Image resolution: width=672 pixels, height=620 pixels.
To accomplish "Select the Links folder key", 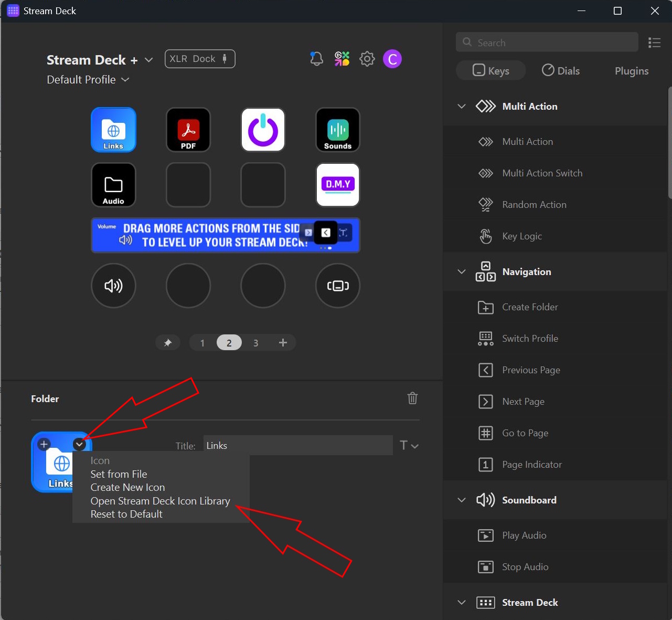I will pos(113,130).
